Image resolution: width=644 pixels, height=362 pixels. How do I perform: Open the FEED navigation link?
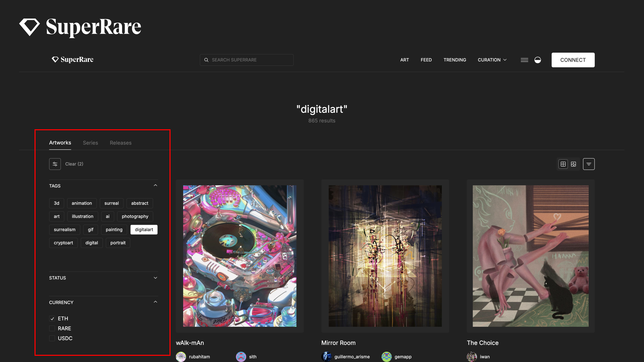pos(426,60)
